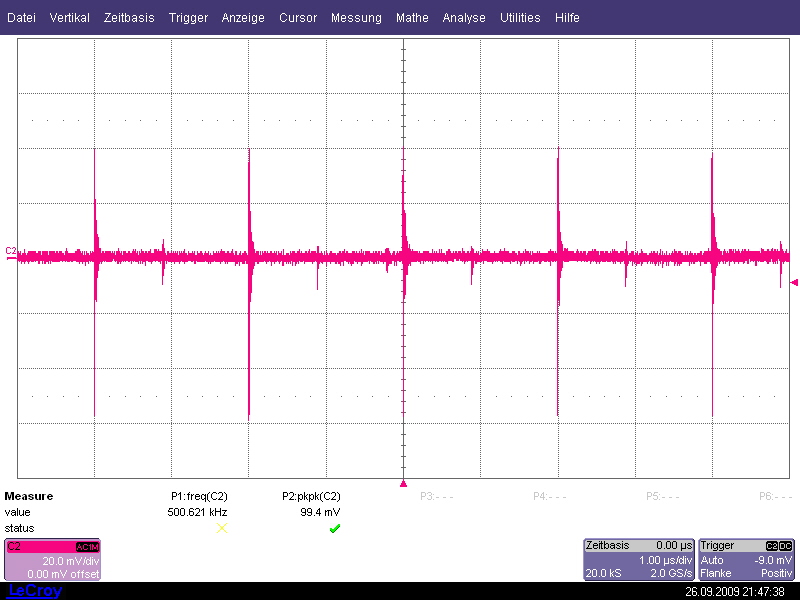This screenshot has width=800, height=600.
Task: Click the Flanke trigger type label
Action: pyautogui.click(x=715, y=573)
